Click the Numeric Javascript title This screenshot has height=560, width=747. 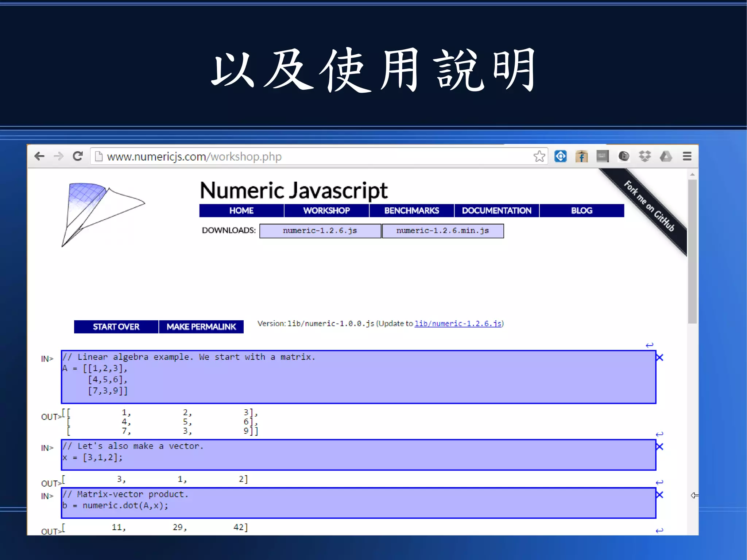click(x=294, y=191)
